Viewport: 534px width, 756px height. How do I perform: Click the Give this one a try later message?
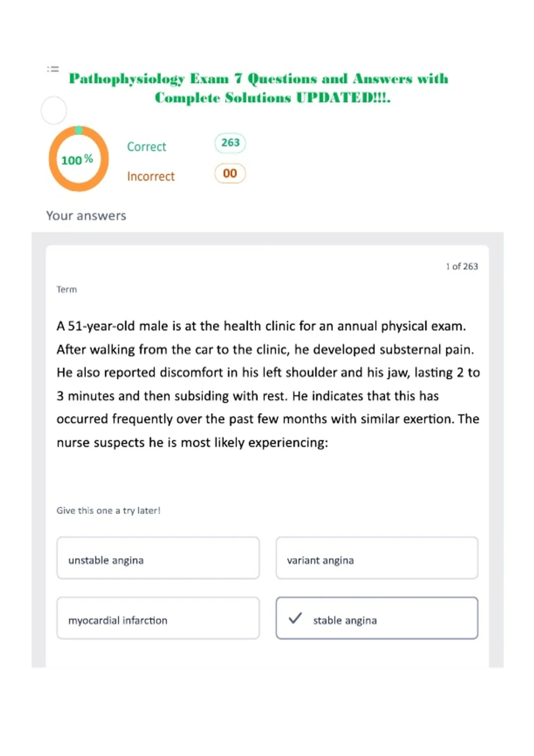pos(109,511)
